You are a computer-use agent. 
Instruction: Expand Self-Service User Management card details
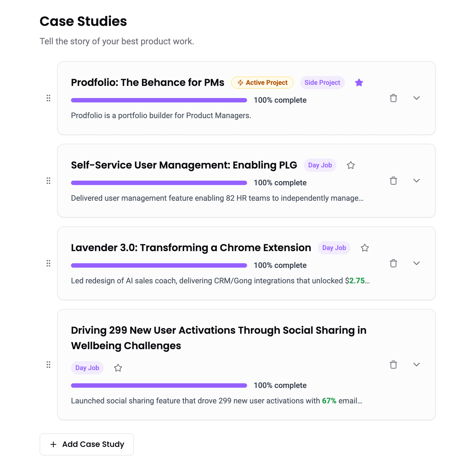(x=417, y=181)
